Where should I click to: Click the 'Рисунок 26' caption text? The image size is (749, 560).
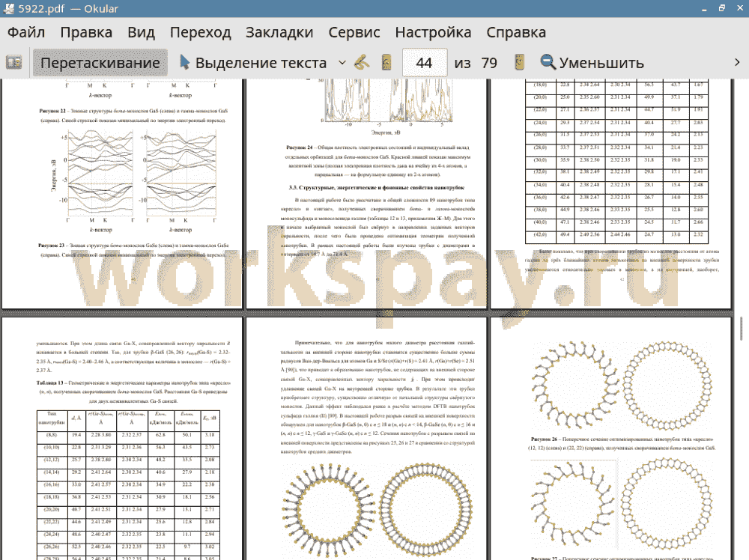pyautogui.click(x=622, y=443)
